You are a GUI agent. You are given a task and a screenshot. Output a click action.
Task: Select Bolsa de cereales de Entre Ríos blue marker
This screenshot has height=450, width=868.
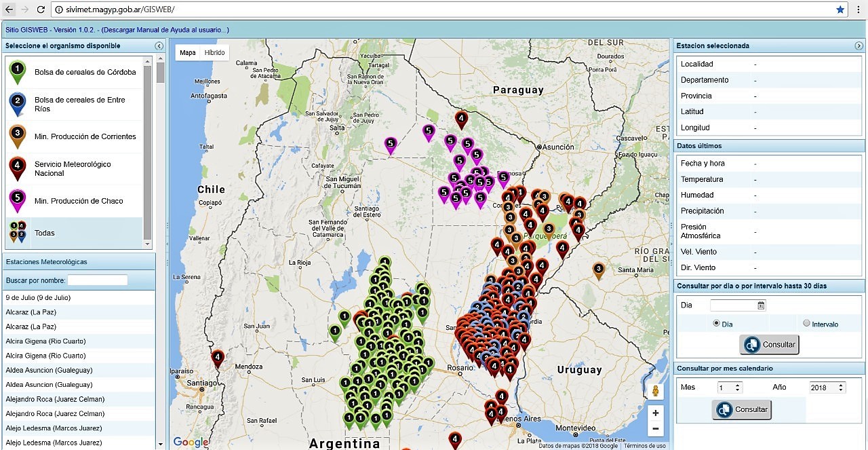[x=18, y=104]
